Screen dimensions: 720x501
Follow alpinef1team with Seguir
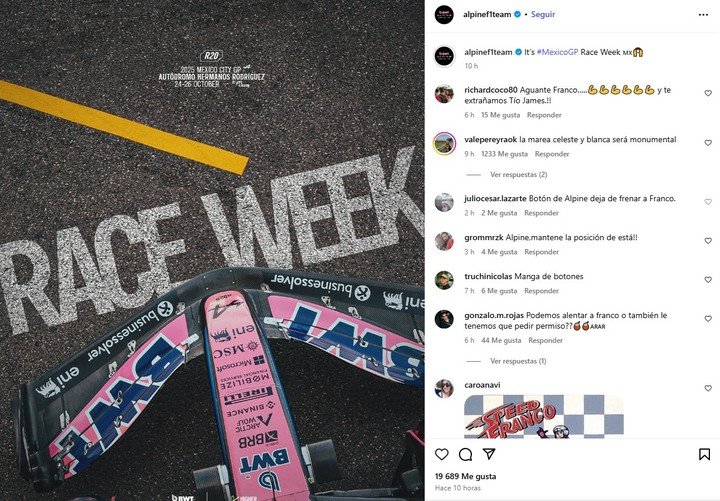pos(543,14)
